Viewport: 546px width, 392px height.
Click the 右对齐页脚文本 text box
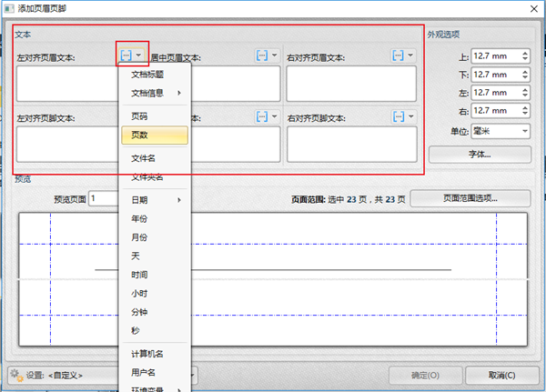[x=351, y=144]
